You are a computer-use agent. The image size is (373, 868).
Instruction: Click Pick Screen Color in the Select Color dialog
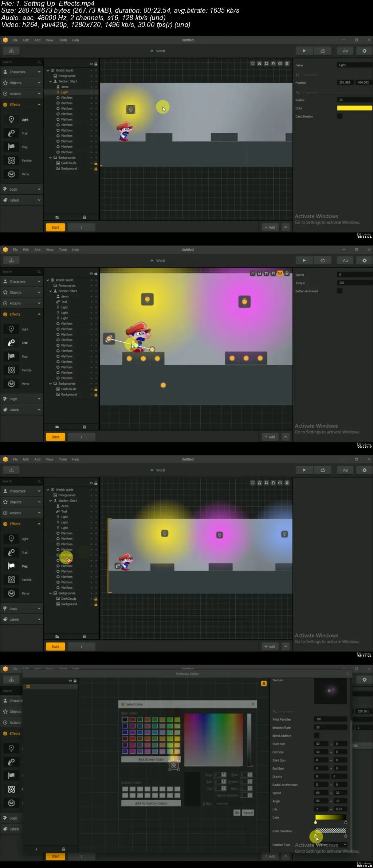(x=151, y=759)
